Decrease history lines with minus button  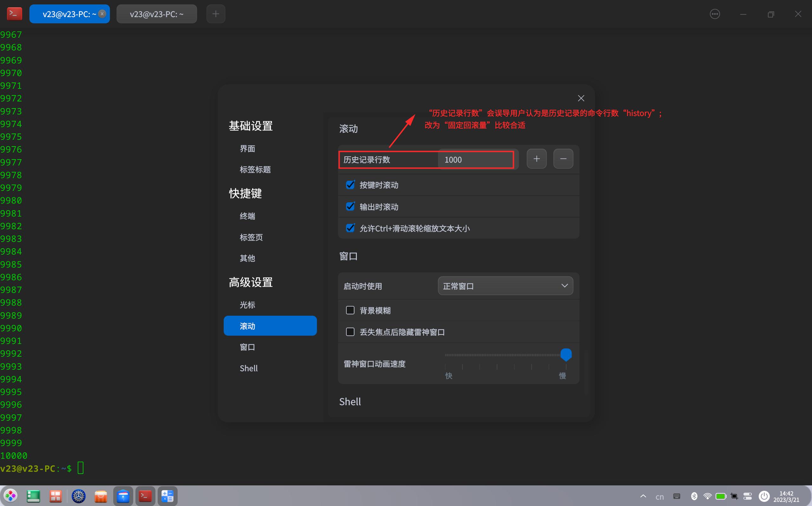[563, 159]
